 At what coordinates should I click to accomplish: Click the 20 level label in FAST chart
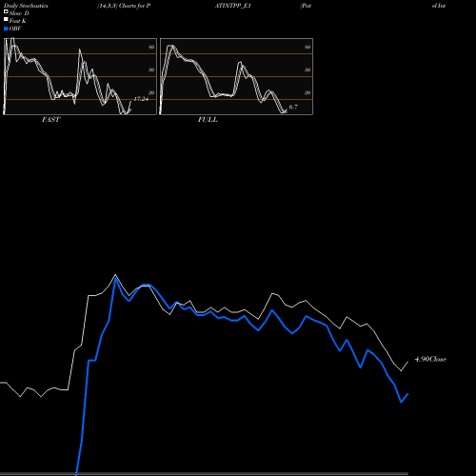(151, 93)
